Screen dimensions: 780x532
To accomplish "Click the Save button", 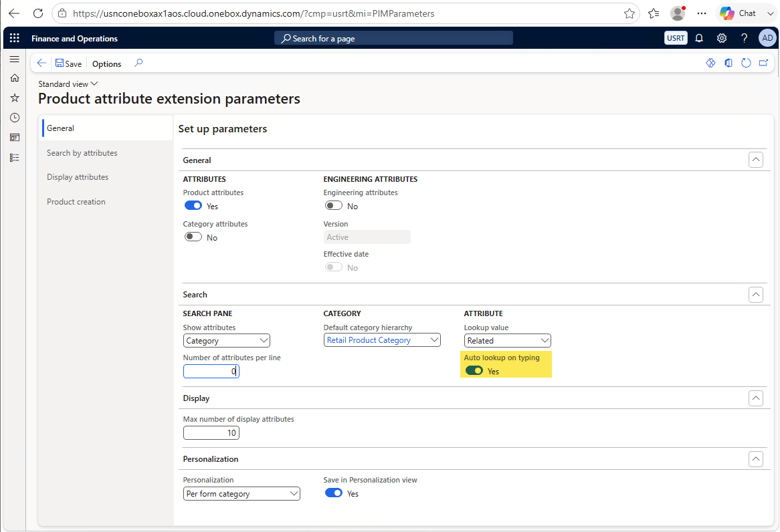I will 68,63.
